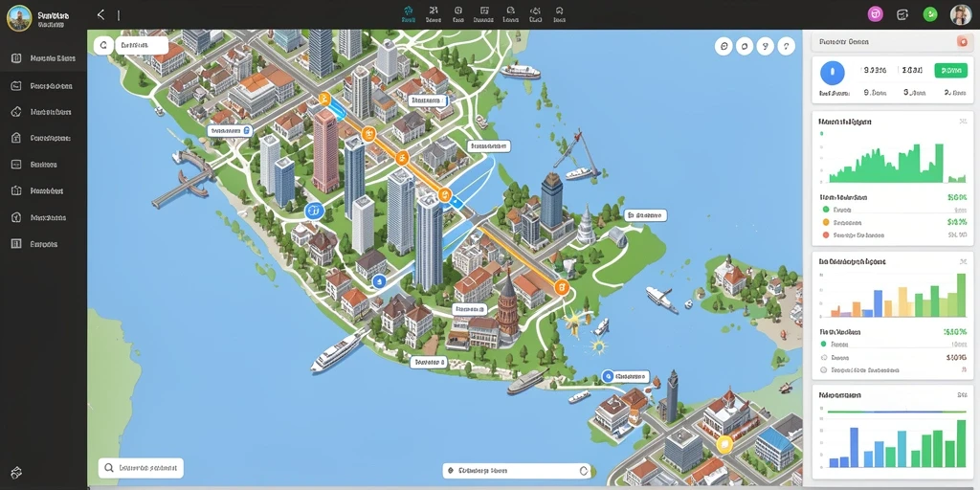Click the blue circular marker left of the white towers
The height and width of the screenshot is (490, 980).
(313, 212)
